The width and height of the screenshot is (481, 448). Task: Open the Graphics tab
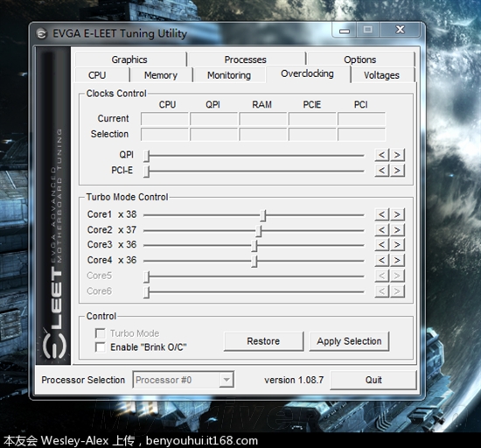point(130,59)
